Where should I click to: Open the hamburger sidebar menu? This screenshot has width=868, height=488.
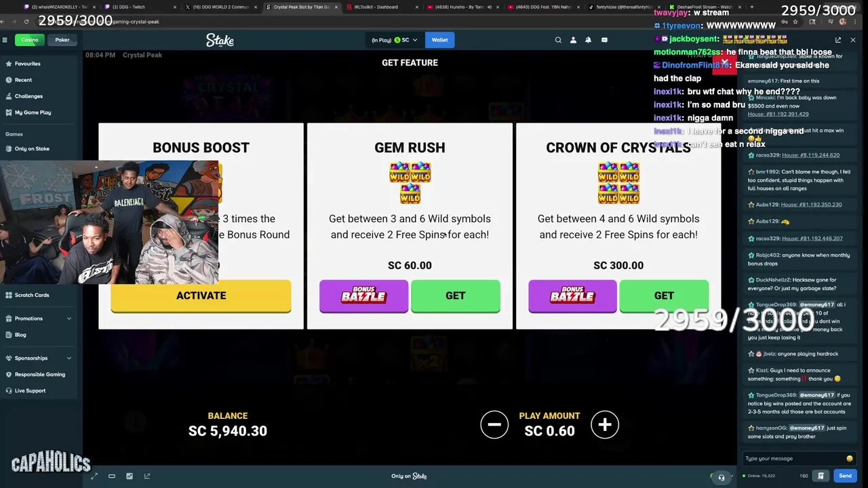coord(5,40)
